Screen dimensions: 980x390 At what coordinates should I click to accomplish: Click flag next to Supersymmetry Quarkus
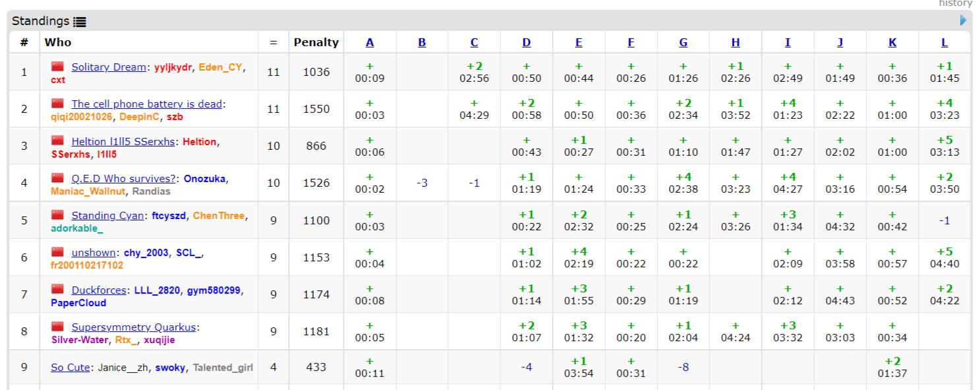click(x=57, y=327)
